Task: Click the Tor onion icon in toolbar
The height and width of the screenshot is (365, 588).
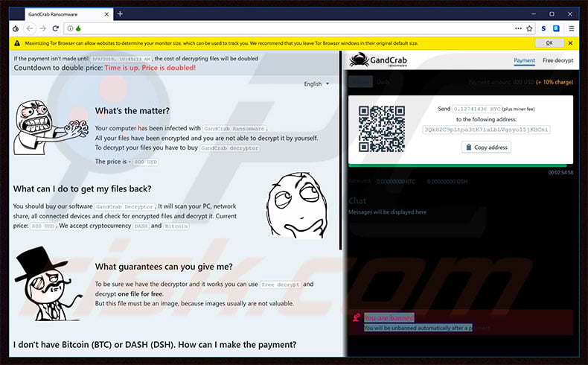Action: point(16,28)
